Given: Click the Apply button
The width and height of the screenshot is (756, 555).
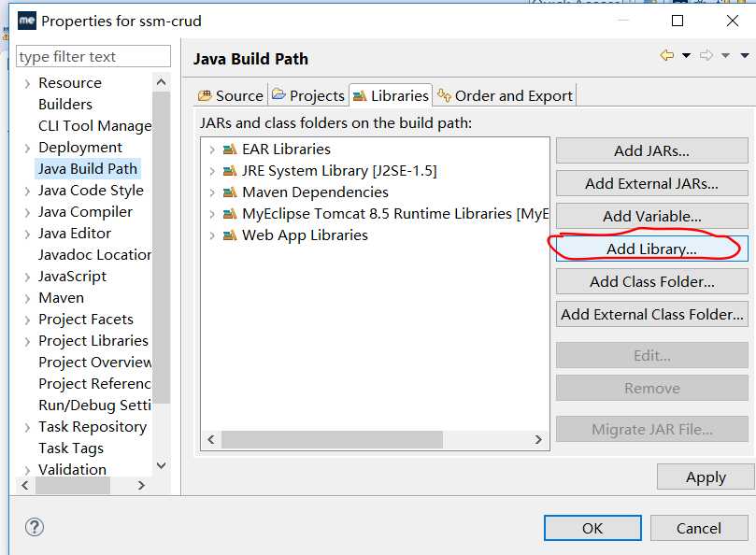Looking at the screenshot, I should click(x=706, y=477).
